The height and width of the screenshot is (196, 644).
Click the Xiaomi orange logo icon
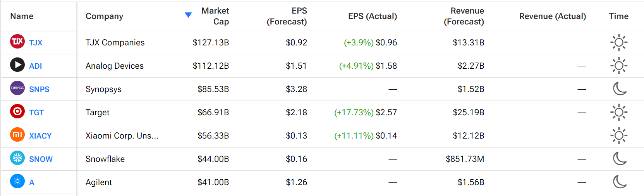pos(17,135)
